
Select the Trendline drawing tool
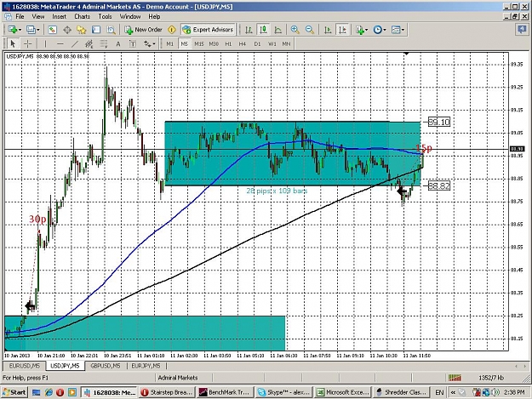coord(75,43)
